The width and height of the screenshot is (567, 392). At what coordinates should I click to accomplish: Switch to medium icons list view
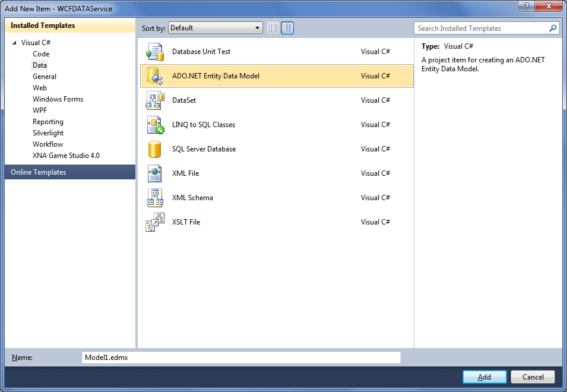(287, 28)
